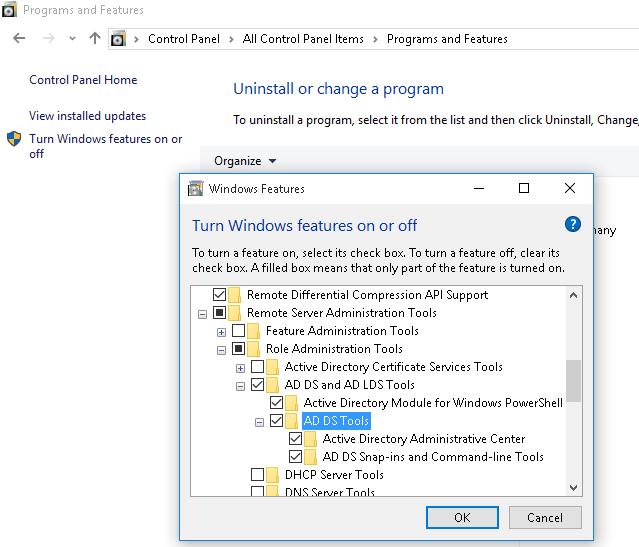Screen dimensions: 639x547
Task: Select the DNS Server Tools row
Action: click(330, 492)
